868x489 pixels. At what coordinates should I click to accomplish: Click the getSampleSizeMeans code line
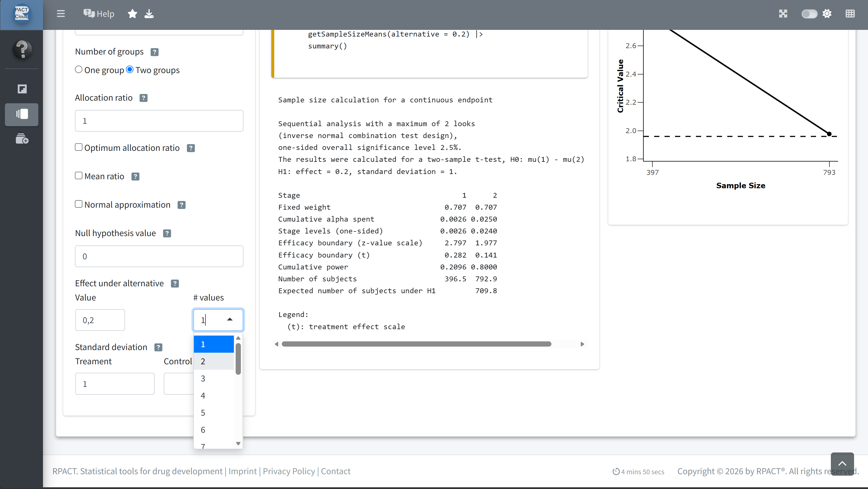tap(395, 34)
